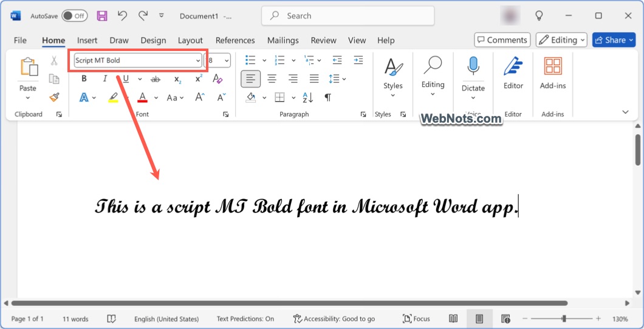Select the Format Painter brush
This screenshot has width=644, height=329.
pos(54,97)
